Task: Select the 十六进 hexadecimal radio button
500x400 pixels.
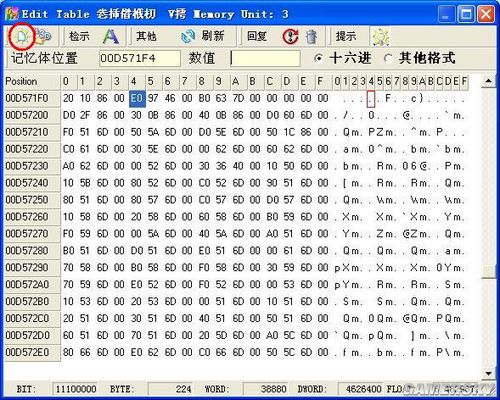Action: click(318, 58)
